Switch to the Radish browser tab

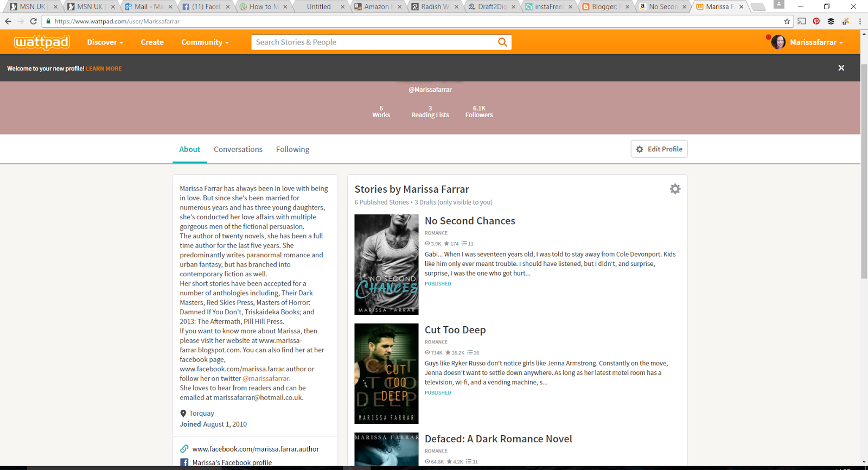coord(433,7)
